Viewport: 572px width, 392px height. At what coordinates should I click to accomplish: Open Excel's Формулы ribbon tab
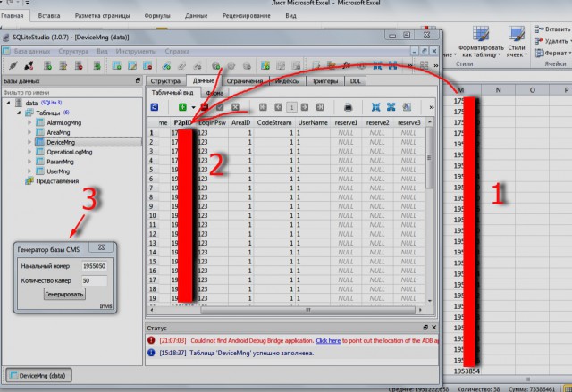157,16
